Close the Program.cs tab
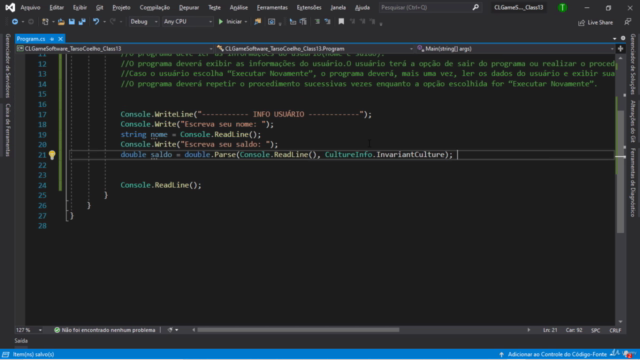640x360 pixels. click(60, 39)
